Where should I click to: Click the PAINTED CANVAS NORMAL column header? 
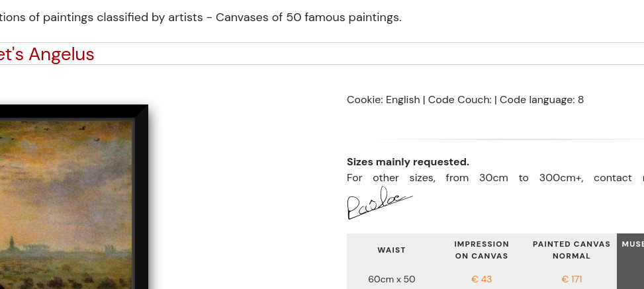571,250
